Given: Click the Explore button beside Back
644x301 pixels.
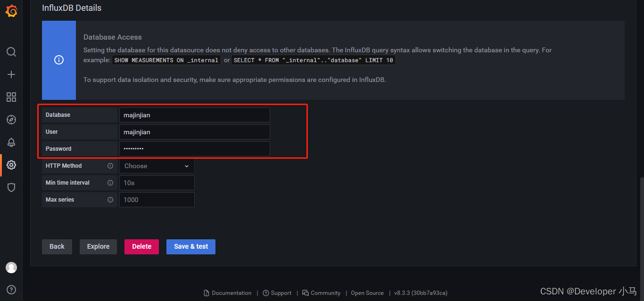Looking at the screenshot, I should pyautogui.click(x=98, y=247).
